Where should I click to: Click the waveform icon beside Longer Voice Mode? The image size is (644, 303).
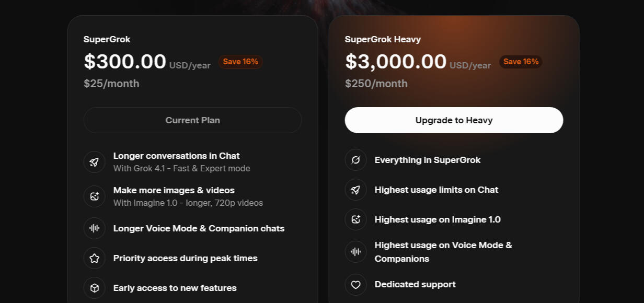[x=94, y=228]
